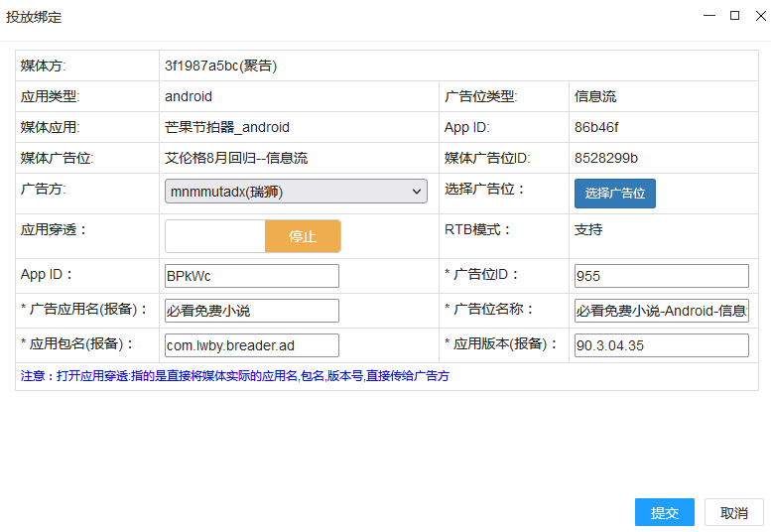Click the media slot value 艾伦格8月回归--信息流
This screenshot has height=532, width=771.
click(x=236, y=158)
